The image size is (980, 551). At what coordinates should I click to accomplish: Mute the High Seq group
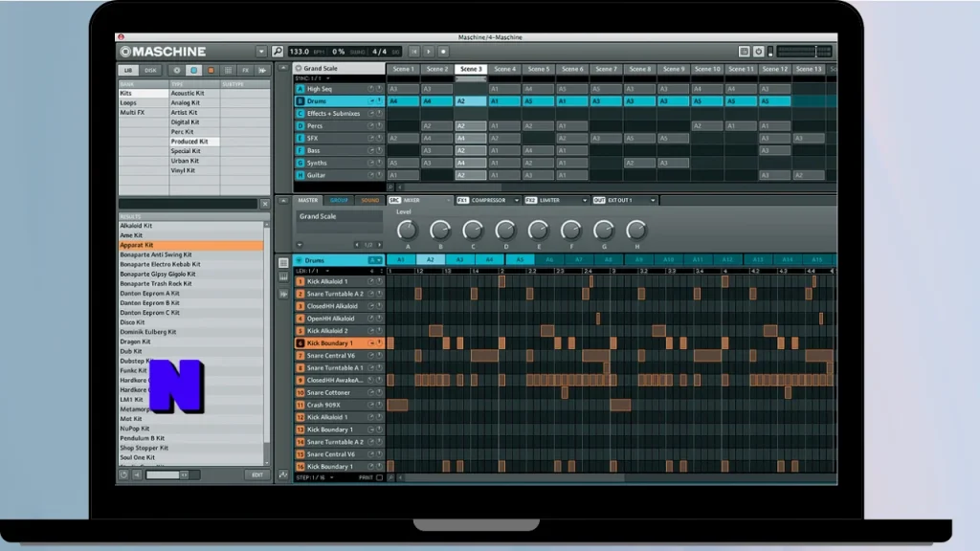379,89
